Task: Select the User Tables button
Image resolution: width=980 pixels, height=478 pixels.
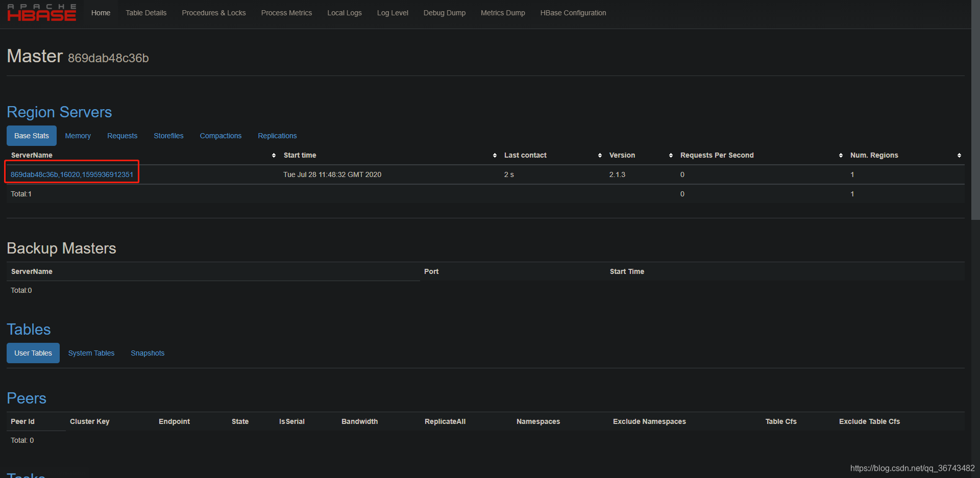Action: (x=33, y=353)
